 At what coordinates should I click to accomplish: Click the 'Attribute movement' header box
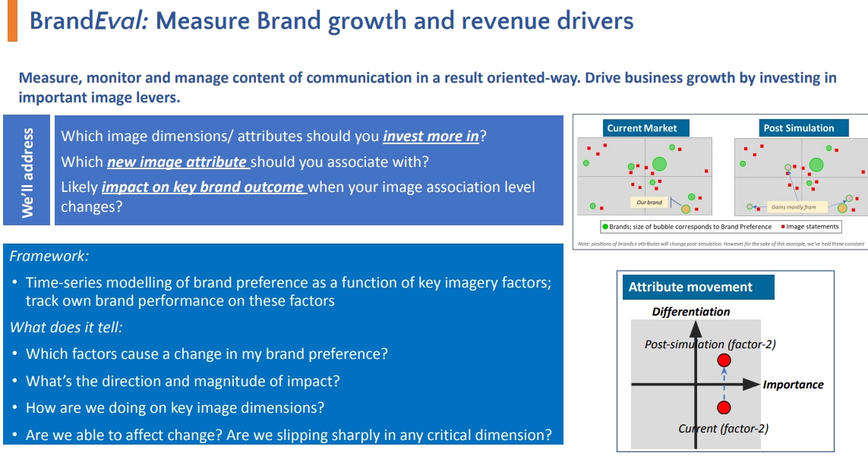[698, 288]
